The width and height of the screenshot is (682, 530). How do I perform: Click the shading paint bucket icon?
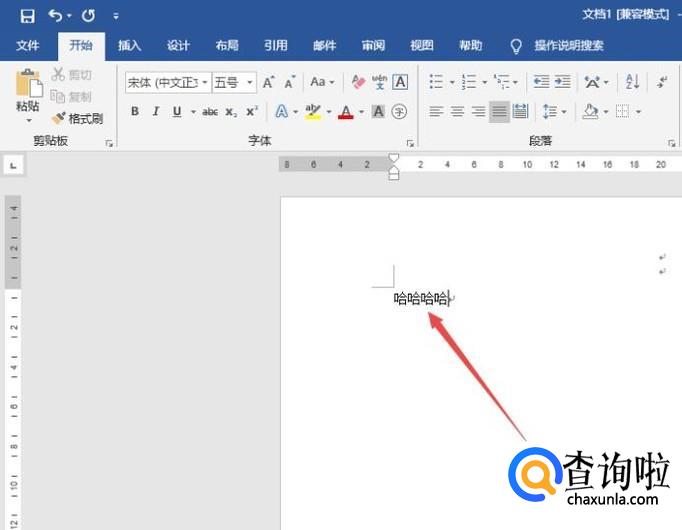[x=590, y=112]
